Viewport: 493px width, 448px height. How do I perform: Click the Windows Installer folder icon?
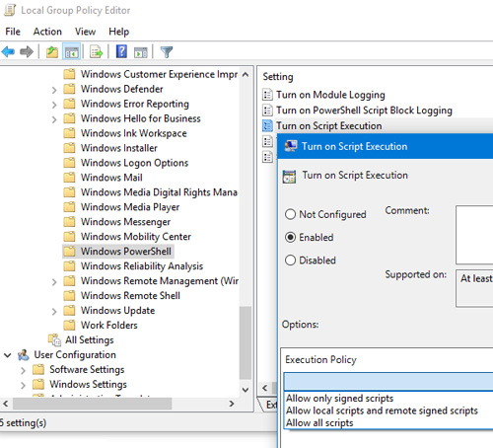(69, 148)
